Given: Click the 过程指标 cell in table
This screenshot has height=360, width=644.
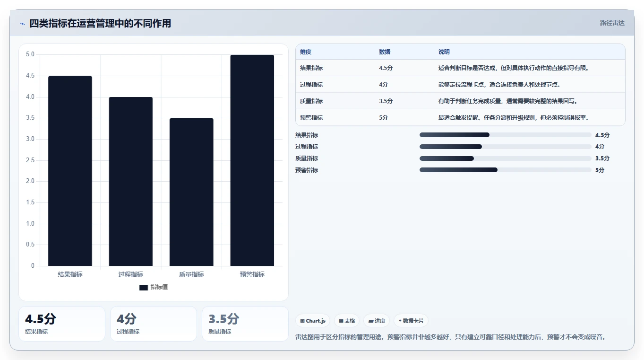Looking at the screenshot, I should 311,85.
